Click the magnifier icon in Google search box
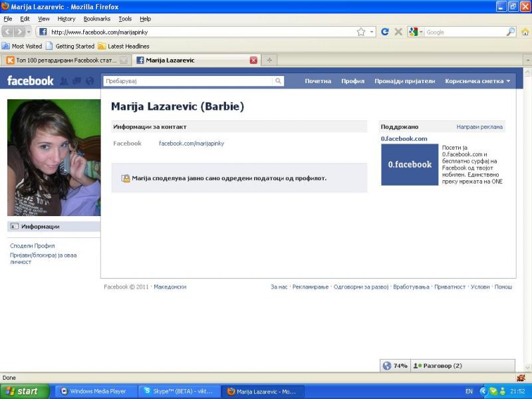This screenshot has height=399, width=532. 510,32
